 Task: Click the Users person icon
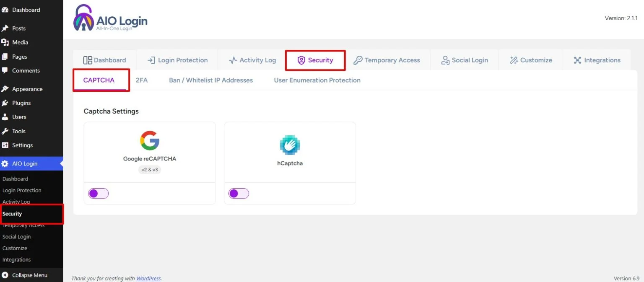5,117
